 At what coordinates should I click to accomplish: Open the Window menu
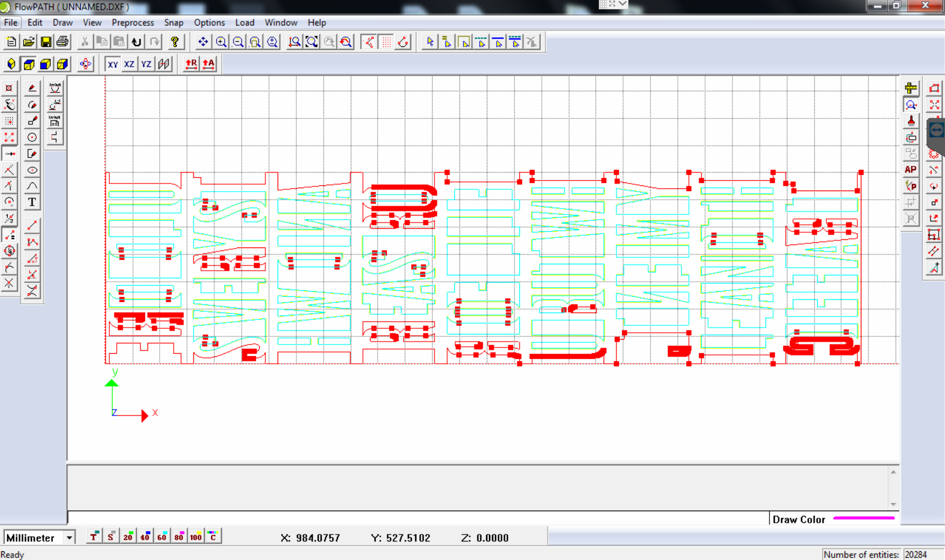click(281, 23)
